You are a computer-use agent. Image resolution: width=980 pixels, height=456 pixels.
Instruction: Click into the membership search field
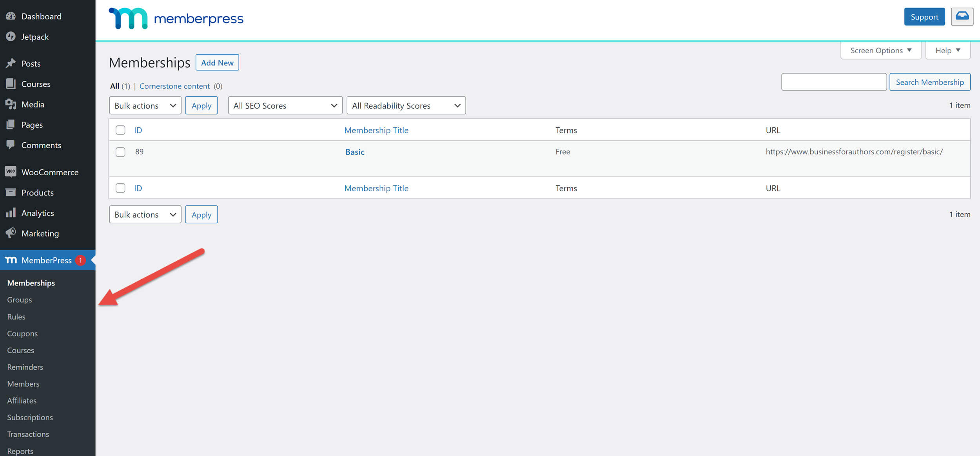point(834,82)
